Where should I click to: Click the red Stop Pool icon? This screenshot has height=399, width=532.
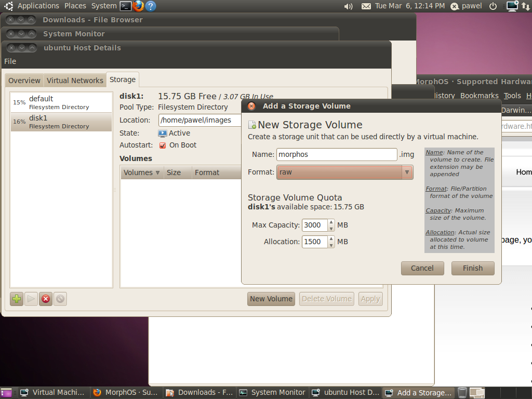pyautogui.click(x=46, y=299)
